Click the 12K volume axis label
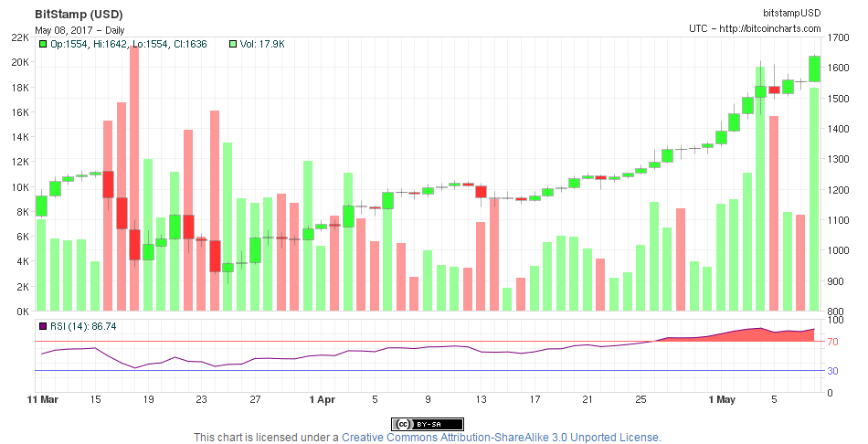This screenshot has width=868, height=444. 20,162
